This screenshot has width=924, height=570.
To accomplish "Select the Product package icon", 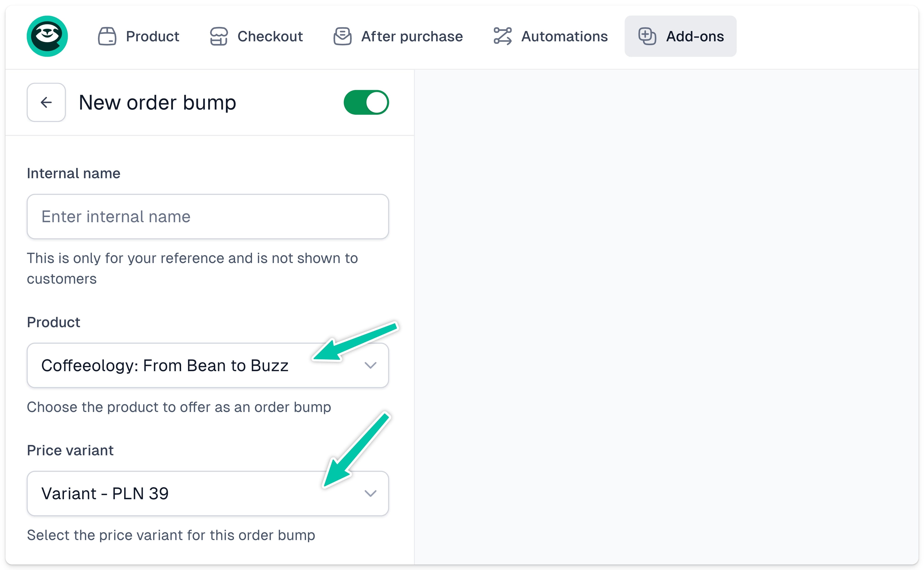I will (x=107, y=36).
